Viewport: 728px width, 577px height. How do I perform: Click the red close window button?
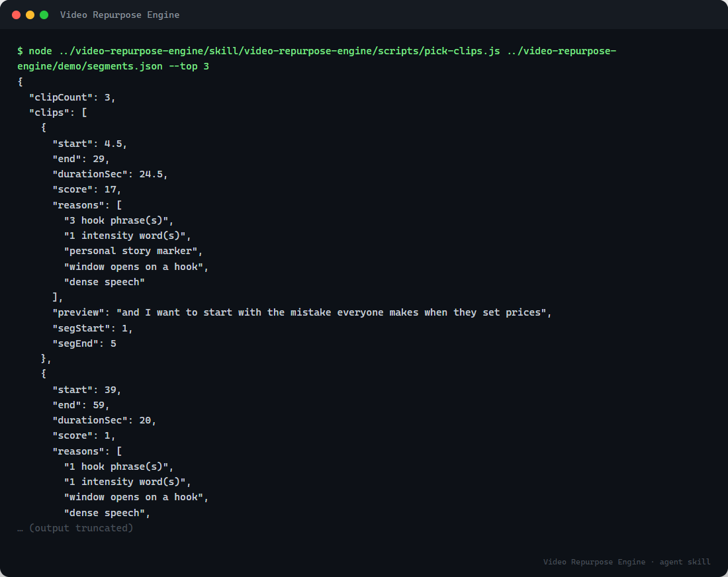tap(17, 15)
